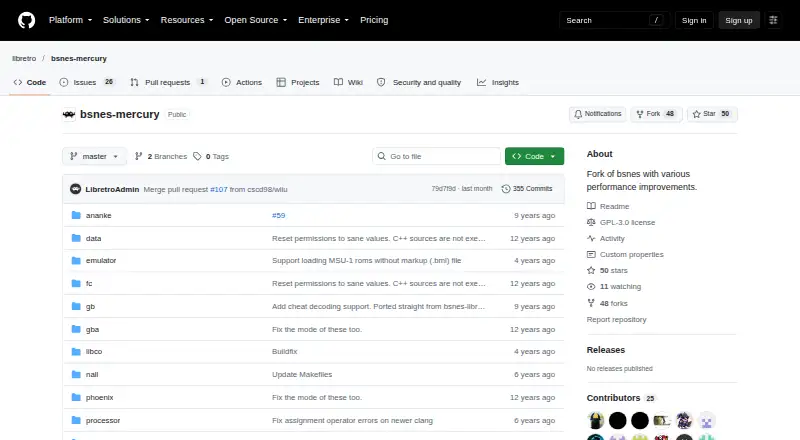Image resolution: width=800 pixels, height=440 pixels.
Task: Click the first contributor avatar
Action: [x=595, y=421]
